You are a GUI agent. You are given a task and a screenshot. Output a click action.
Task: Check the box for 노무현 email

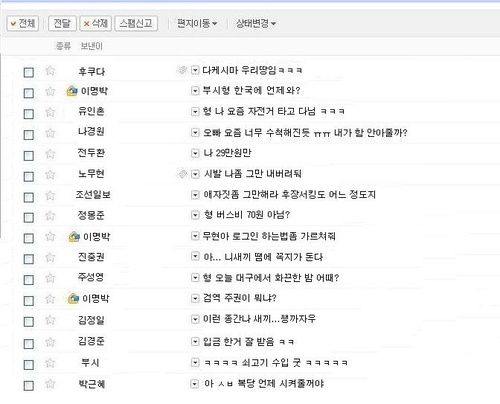(29, 176)
